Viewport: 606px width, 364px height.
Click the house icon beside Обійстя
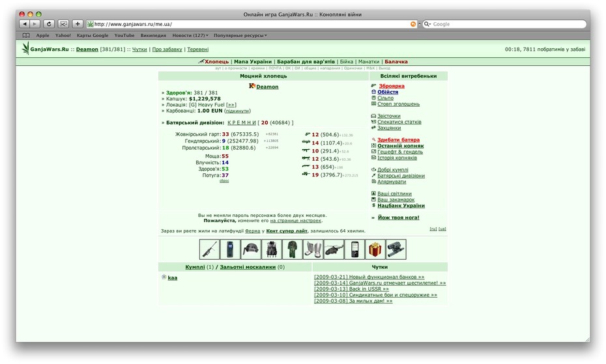click(373, 92)
